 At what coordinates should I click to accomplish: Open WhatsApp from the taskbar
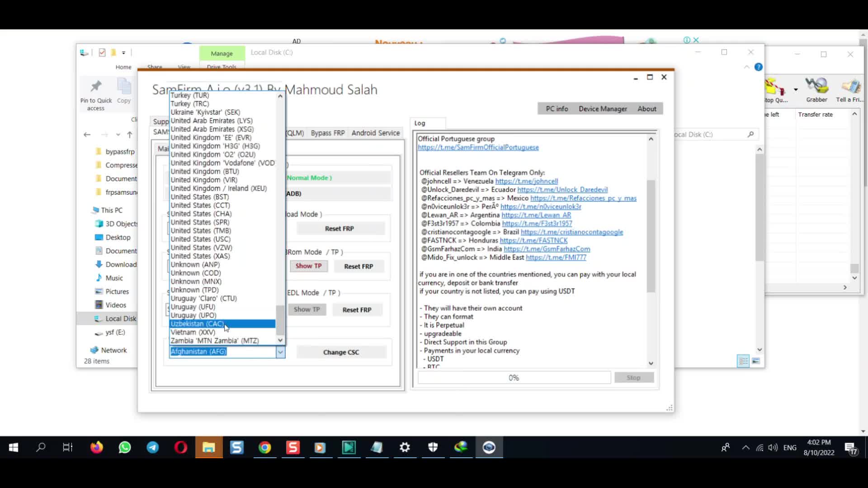tap(125, 447)
